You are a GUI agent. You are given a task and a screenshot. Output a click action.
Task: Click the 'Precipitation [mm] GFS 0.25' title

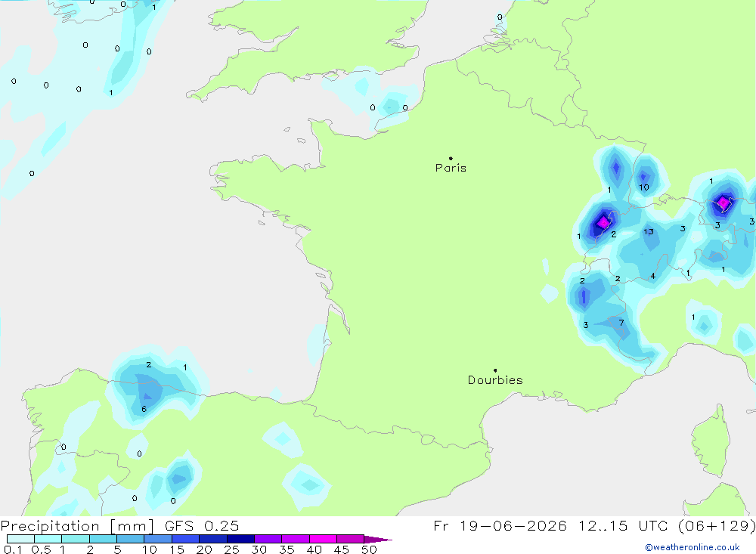click(119, 525)
